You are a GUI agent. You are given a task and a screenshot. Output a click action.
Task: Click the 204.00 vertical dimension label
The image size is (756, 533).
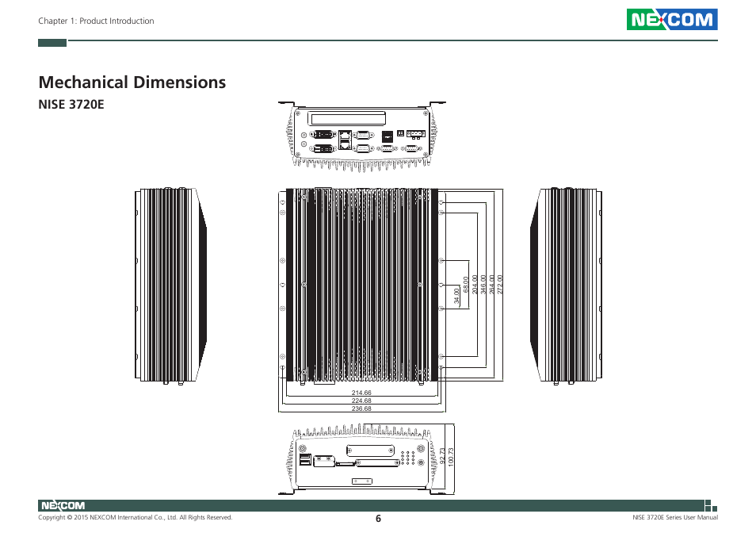click(475, 285)
